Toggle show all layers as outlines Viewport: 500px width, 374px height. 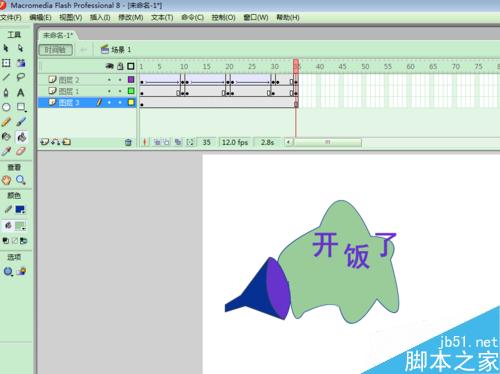(x=131, y=66)
